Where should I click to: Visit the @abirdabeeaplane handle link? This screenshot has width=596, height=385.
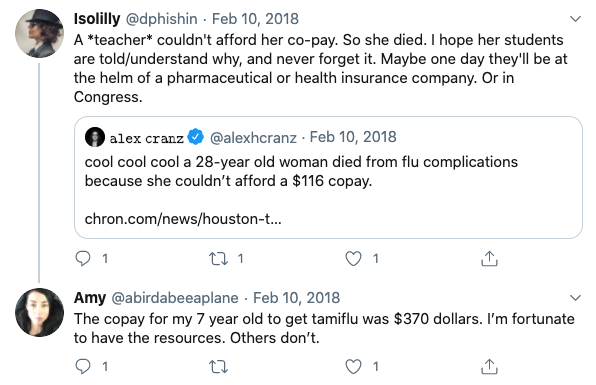(175, 298)
